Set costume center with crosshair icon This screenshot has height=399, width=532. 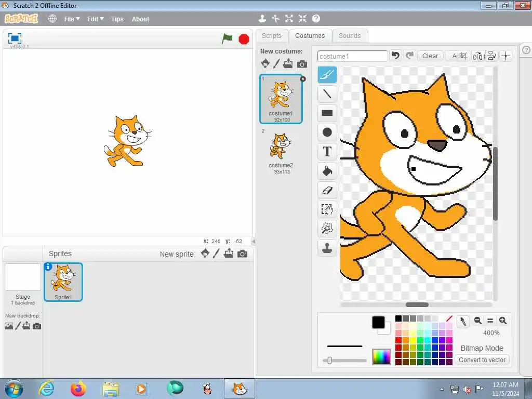click(x=506, y=56)
